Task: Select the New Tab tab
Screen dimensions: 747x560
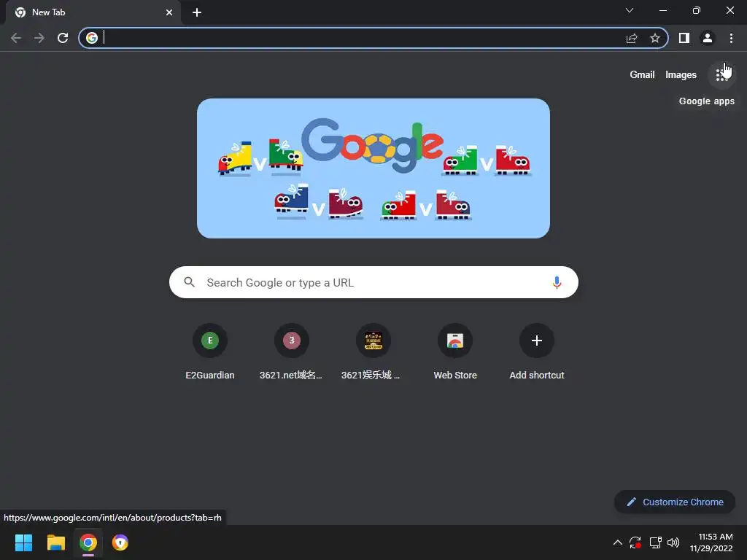Action: click(x=93, y=12)
